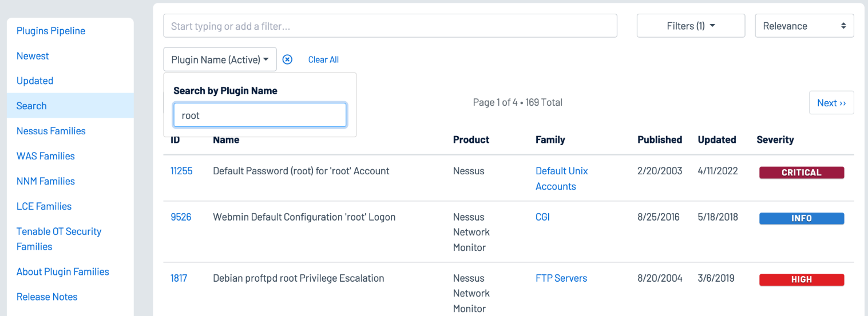The image size is (868, 316).
Task: Open Plugins Pipeline in sidebar
Action: pos(51,31)
